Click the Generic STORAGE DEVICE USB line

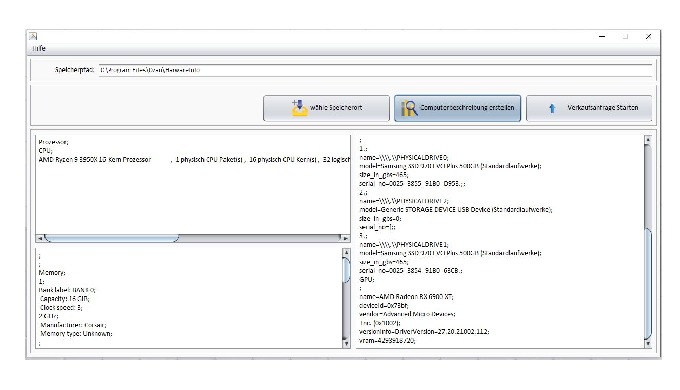[456, 210]
